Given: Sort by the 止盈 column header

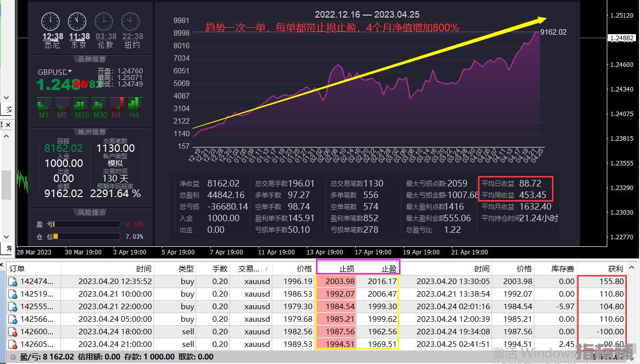Looking at the screenshot, I should pyautogui.click(x=378, y=269).
